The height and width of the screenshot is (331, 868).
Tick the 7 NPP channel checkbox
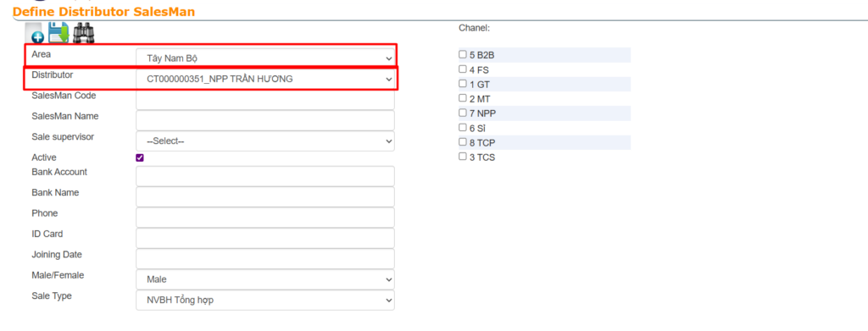[x=463, y=113]
